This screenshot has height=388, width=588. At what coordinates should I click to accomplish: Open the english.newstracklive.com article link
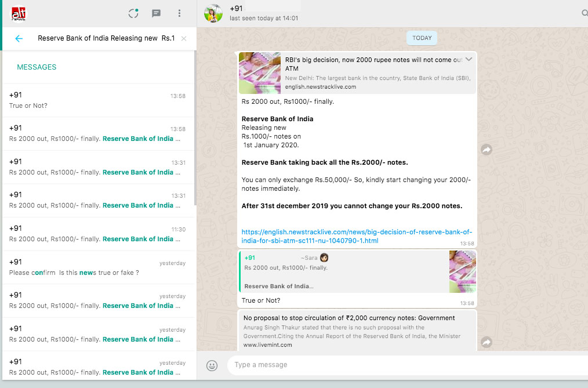(357, 236)
